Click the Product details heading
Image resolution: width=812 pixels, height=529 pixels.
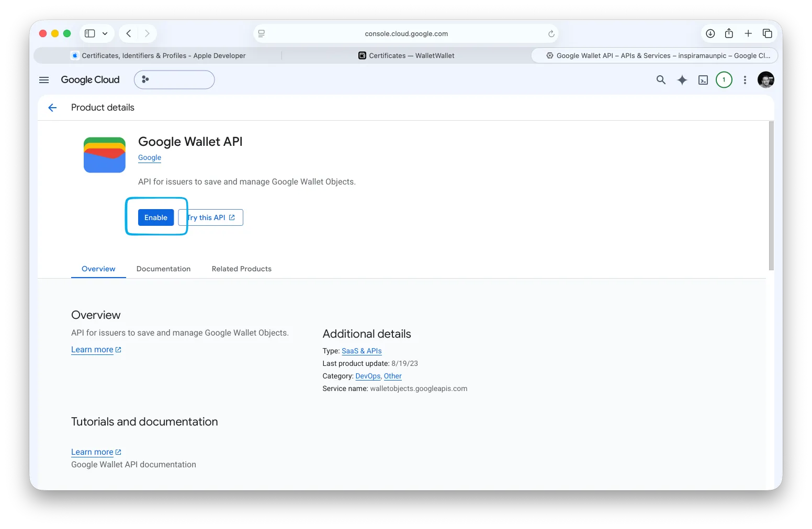click(103, 108)
